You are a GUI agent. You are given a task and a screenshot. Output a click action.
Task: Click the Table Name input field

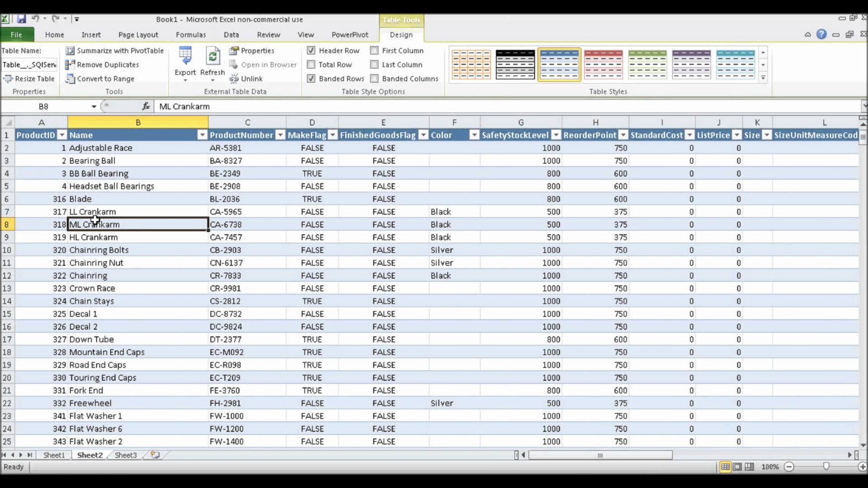pyautogui.click(x=29, y=64)
